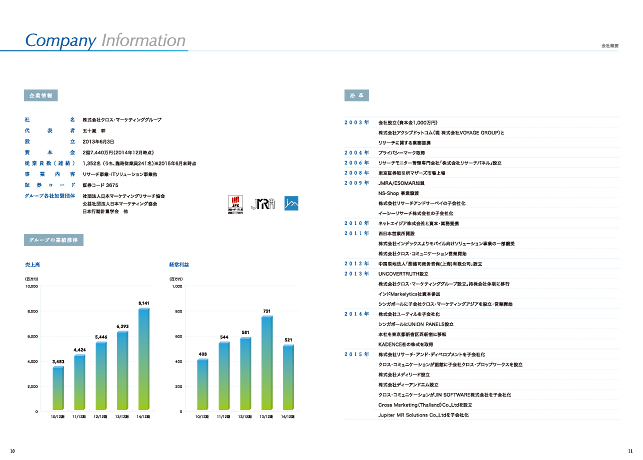Image resolution: width=643 pixels, height=460 pixels.
Task: Click the '2014年' year in the history
Action: (x=356, y=314)
